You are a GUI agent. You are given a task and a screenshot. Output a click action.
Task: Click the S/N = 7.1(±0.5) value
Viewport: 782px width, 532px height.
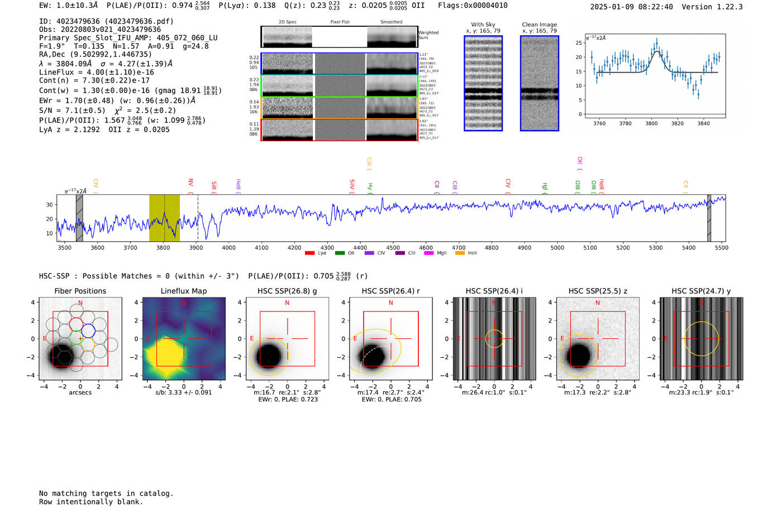(x=72, y=111)
